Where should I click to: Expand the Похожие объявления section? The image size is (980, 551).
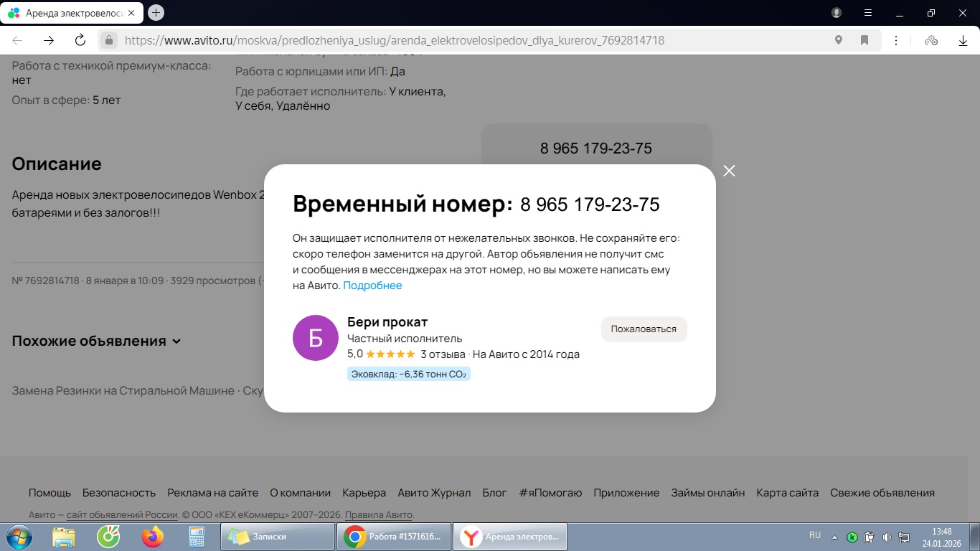pos(96,342)
